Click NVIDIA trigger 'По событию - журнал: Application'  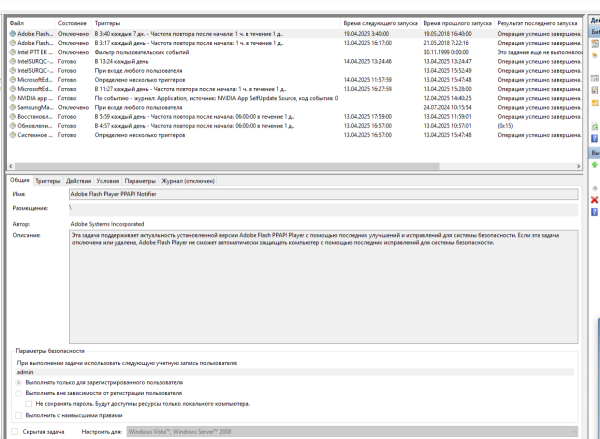[216, 98]
